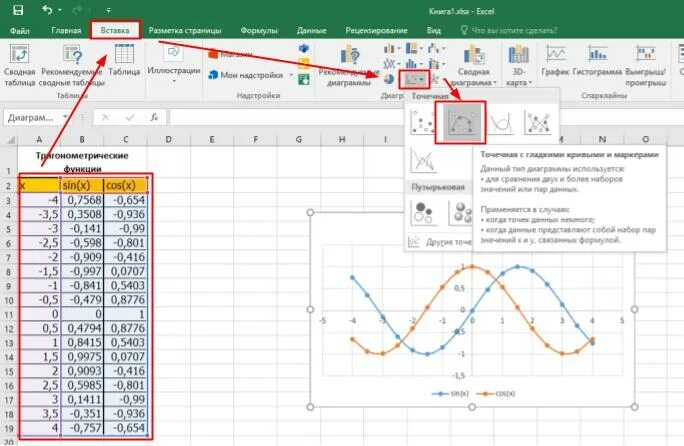Expand the Name Box dropdown arrow

pyautogui.click(x=65, y=117)
